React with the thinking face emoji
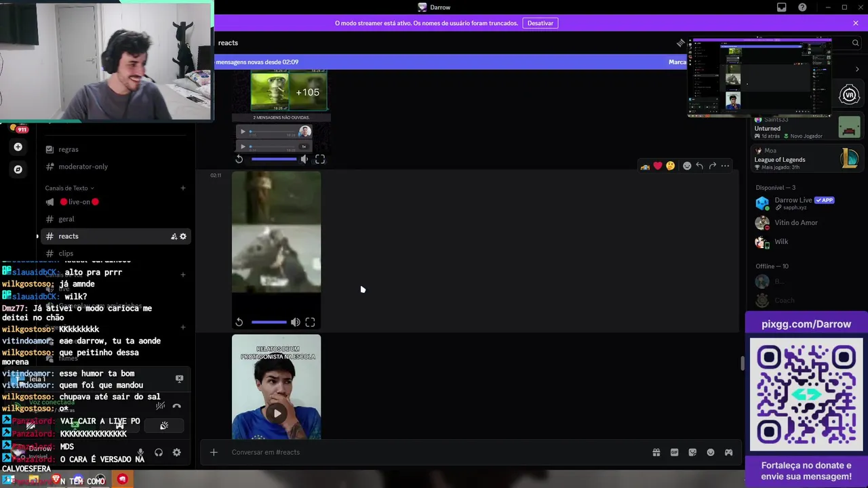 [x=670, y=166]
